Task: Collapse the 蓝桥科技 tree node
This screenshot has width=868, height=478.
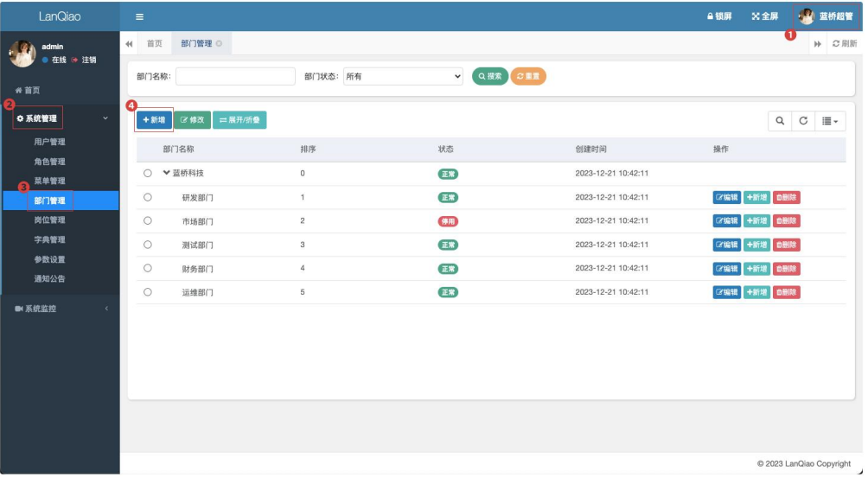Action: [166, 173]
